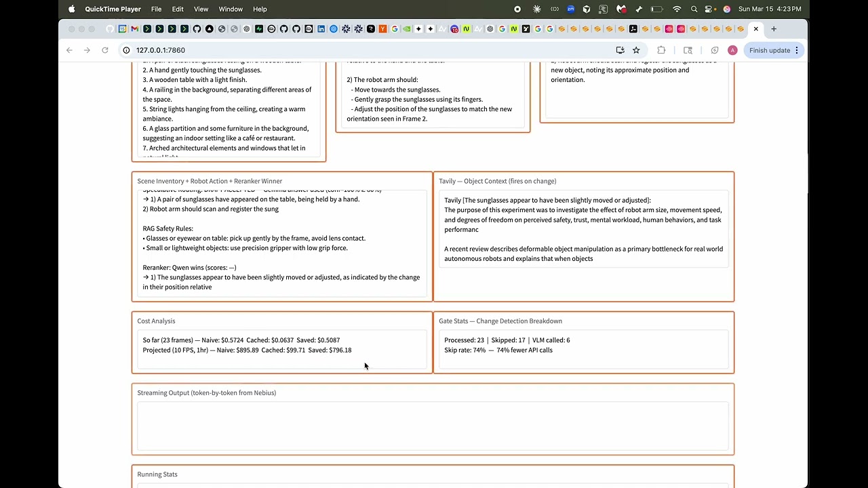The height and width of the screenshot is (488, 868).
Task: View site information icon beside the URL
Action: (x=126, y=50)
